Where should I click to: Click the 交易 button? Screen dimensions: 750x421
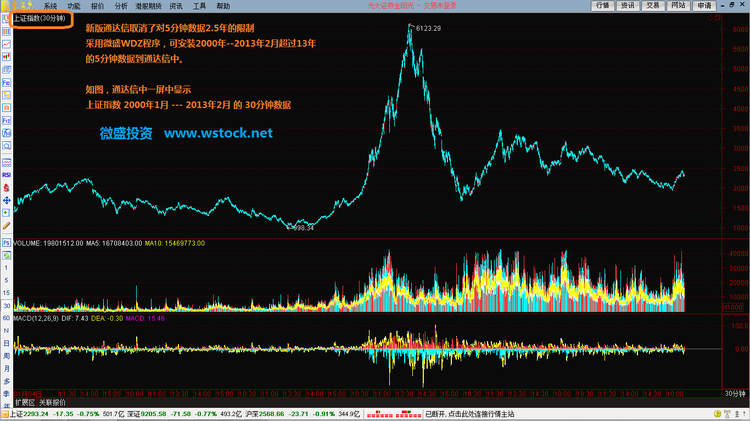pos(653,6)
